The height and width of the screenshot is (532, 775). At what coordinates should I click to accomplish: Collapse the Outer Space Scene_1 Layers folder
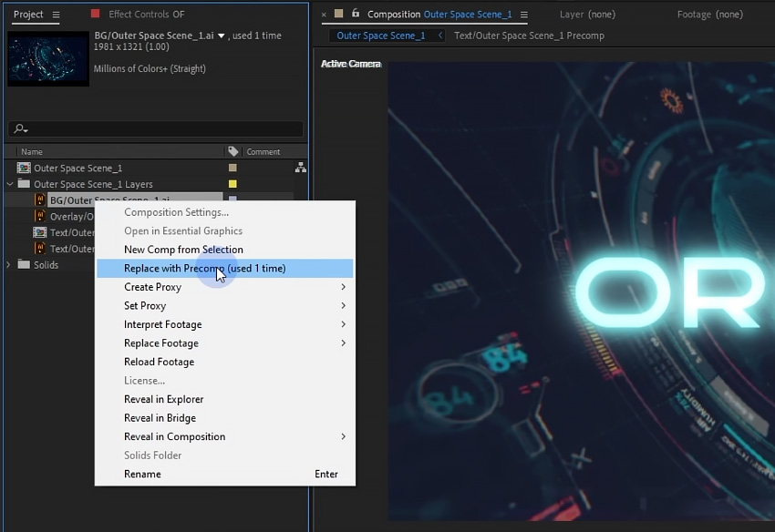pos(9,184)
